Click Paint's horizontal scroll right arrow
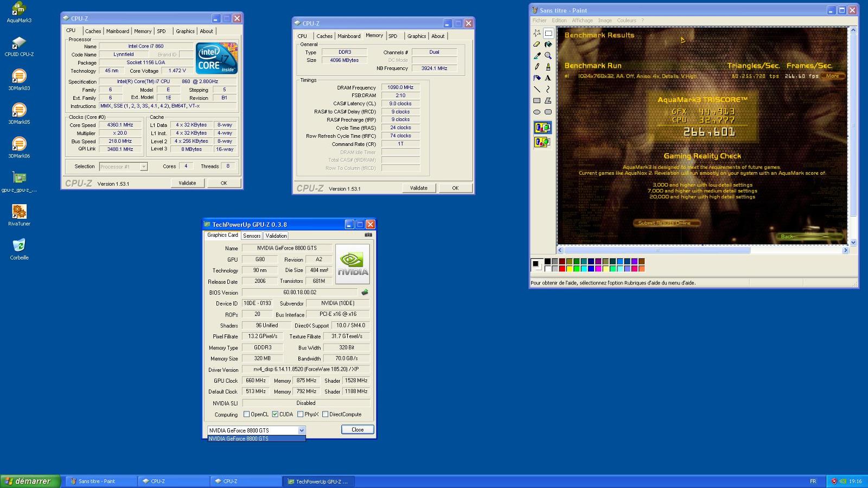 coord(845,250)
